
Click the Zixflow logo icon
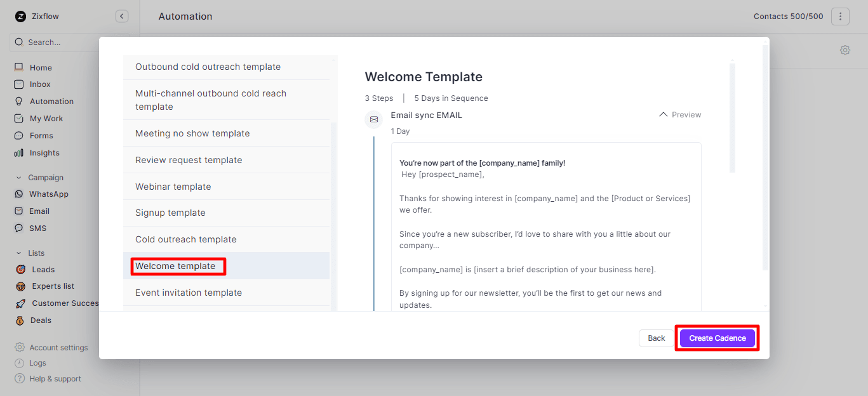[20, 16]
